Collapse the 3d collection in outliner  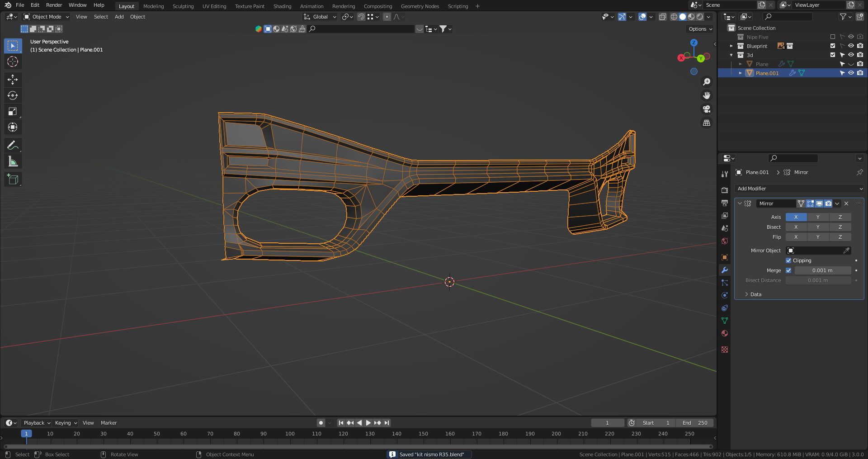(x=731, y=55)
